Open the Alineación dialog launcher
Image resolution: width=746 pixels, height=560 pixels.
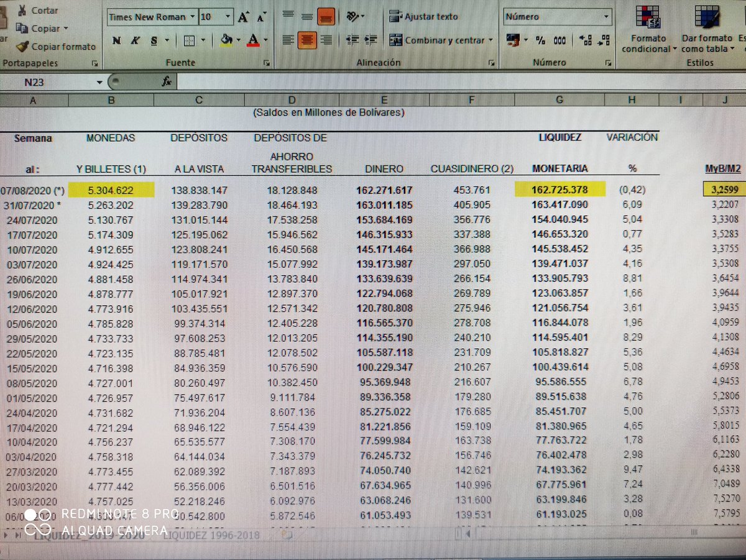click(x=491, y=63)
